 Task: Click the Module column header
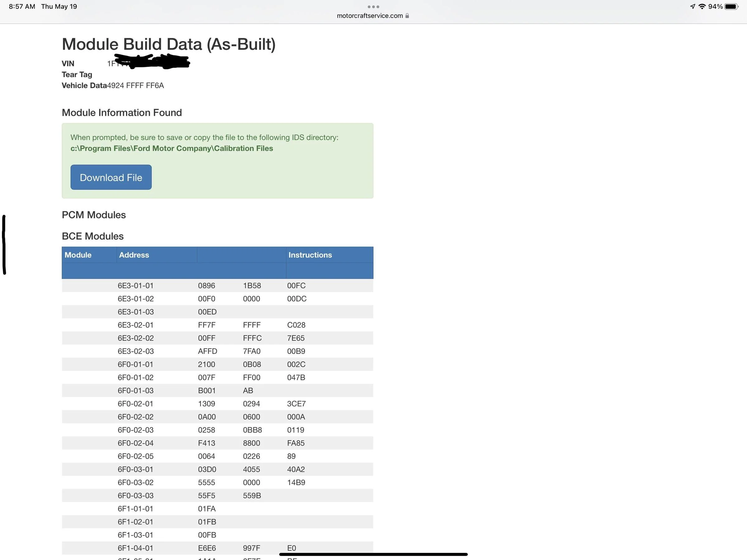pyautogui.click(x=78, y=255)
